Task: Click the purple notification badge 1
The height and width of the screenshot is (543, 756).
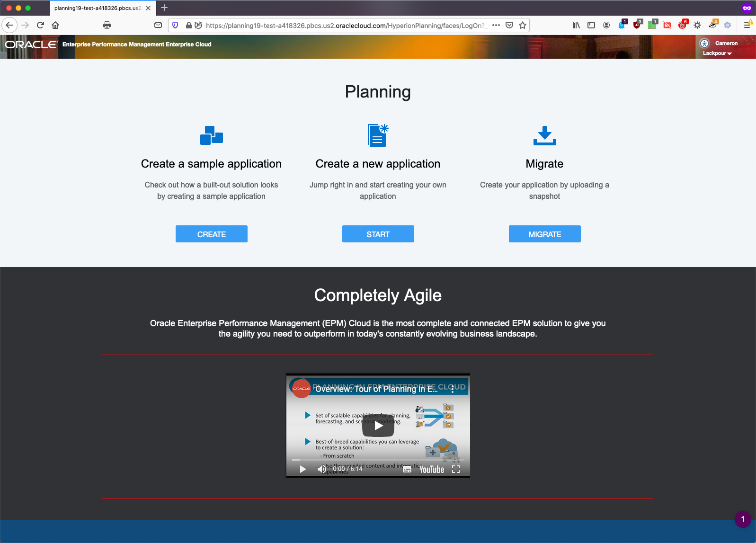Action: 743,519
